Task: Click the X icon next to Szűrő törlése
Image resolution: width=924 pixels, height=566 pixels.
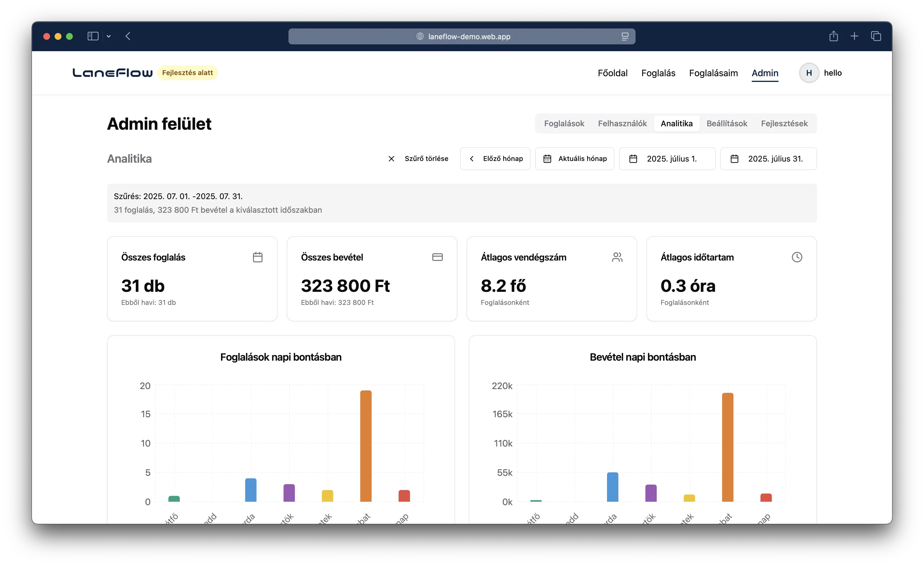Action: [391, 158]
